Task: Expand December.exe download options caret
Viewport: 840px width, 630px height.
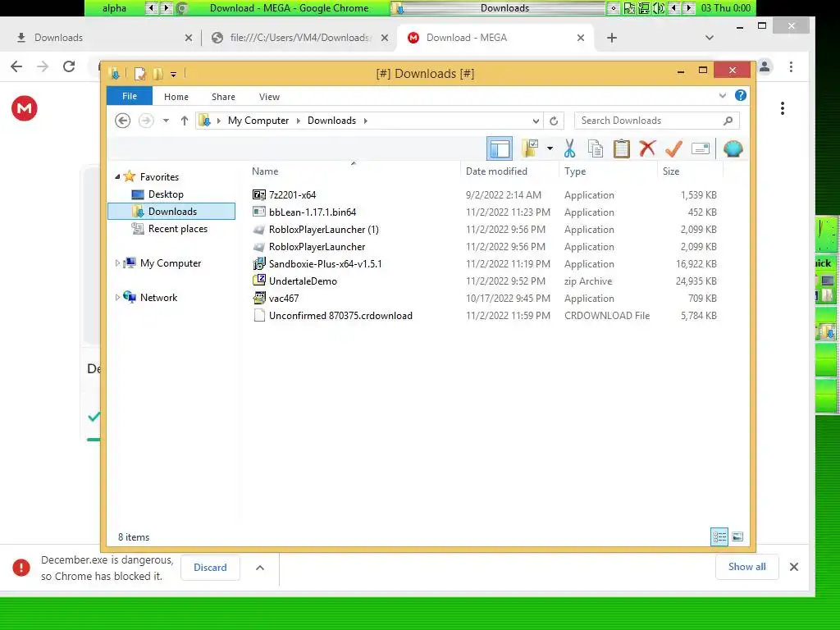Action: tap(260, 568)
